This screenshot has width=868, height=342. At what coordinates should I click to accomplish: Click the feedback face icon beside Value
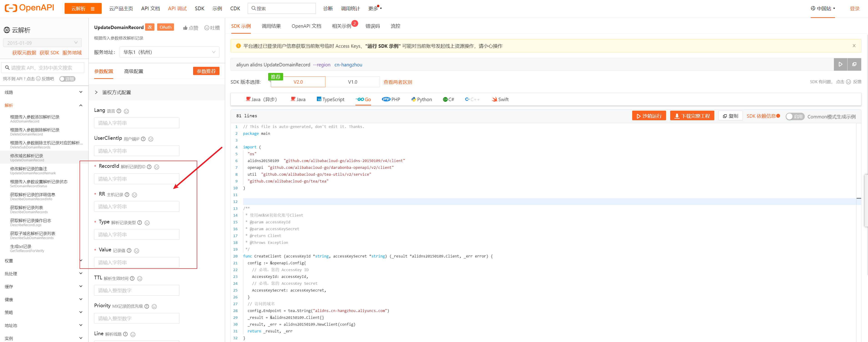136,251
